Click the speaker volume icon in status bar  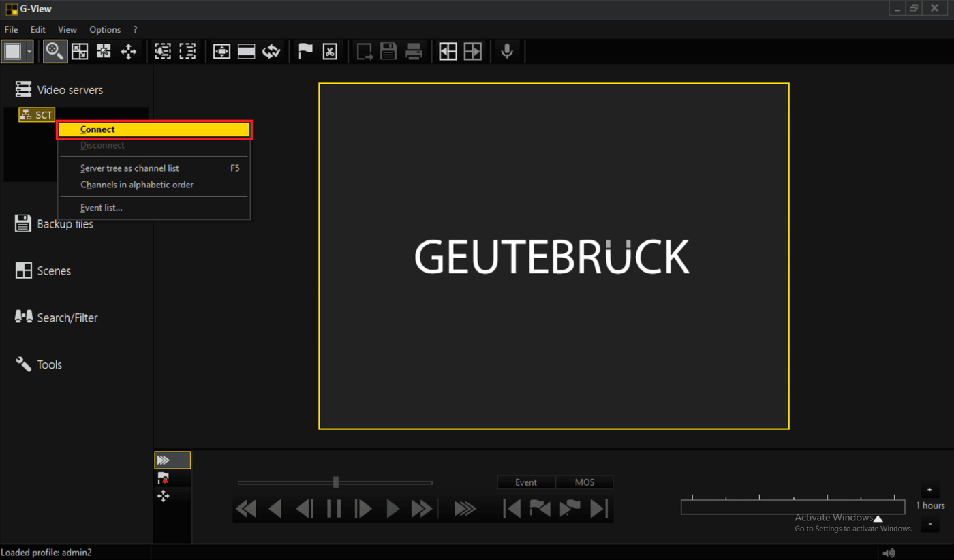click(889, 553)
